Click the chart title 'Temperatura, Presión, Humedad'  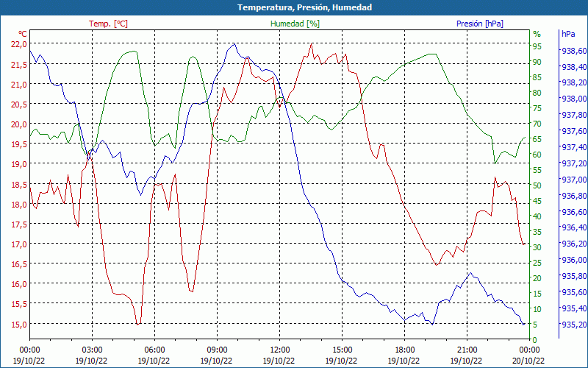pos(304,7)
